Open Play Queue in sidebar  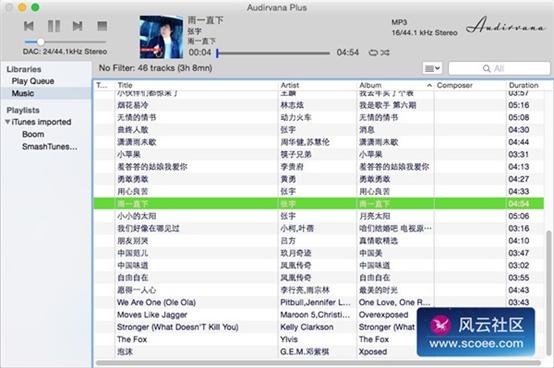pyautogui.click(x=33, y=81)
